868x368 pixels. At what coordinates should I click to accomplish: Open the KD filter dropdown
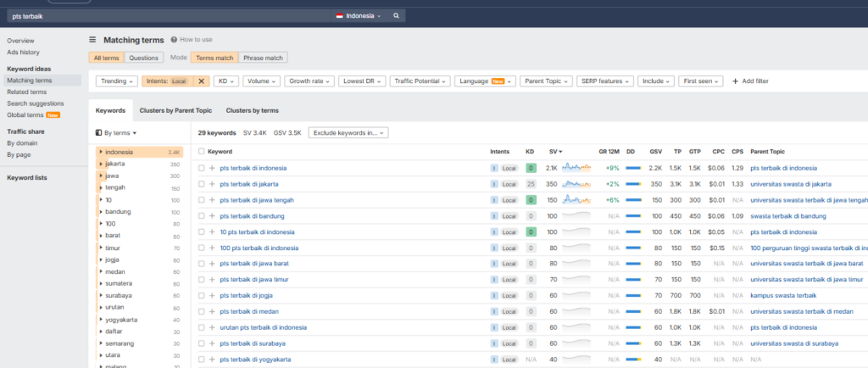coord(225,81)
